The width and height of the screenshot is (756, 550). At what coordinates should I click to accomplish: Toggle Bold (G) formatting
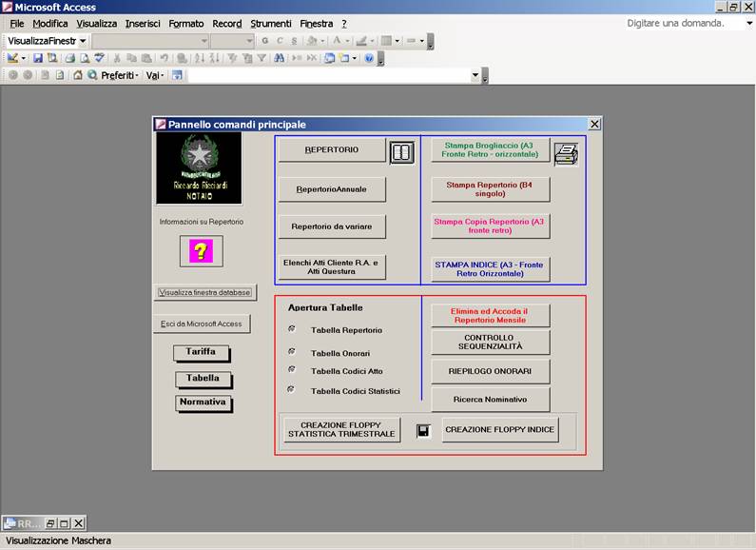pyautogui.click(x=264, y=41)
